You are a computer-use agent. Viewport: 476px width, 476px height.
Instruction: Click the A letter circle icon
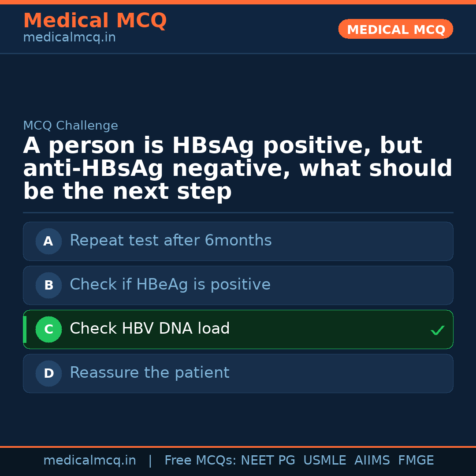(48, 241)
